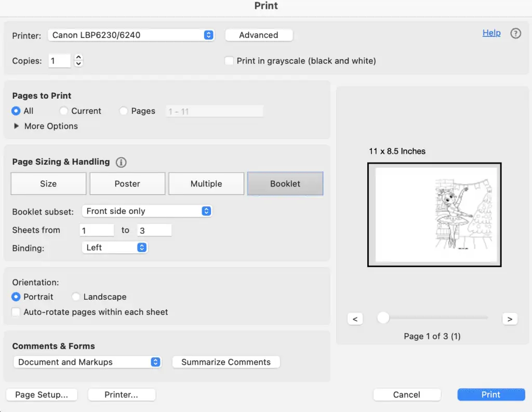The image size is (532, 412).
Task: Click the Page Sizing info icon
Action: [x=121, y=162]
